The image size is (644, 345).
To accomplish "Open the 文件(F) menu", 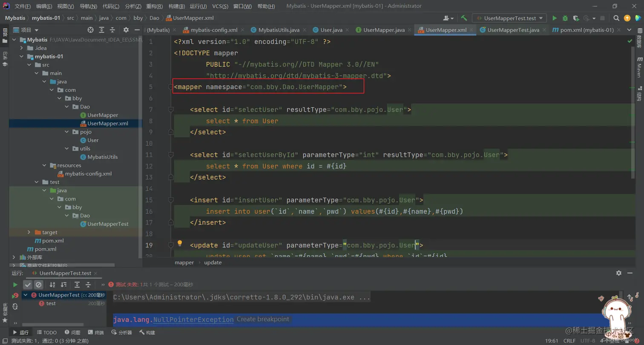I will pos(23,6).
